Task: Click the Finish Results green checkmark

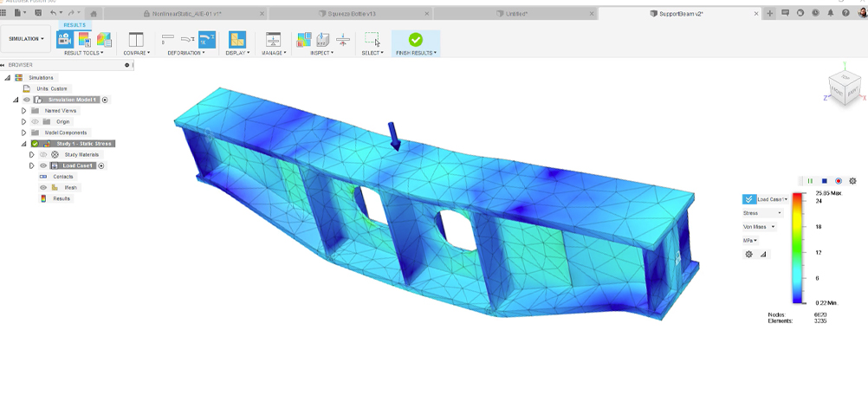Action: (x=415, y=39)
